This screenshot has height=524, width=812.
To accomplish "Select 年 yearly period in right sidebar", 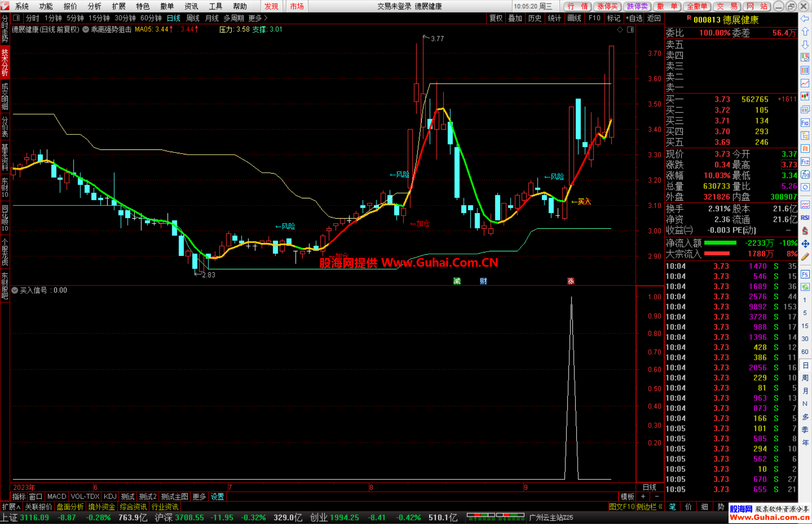I will click(x=805, y=442).
